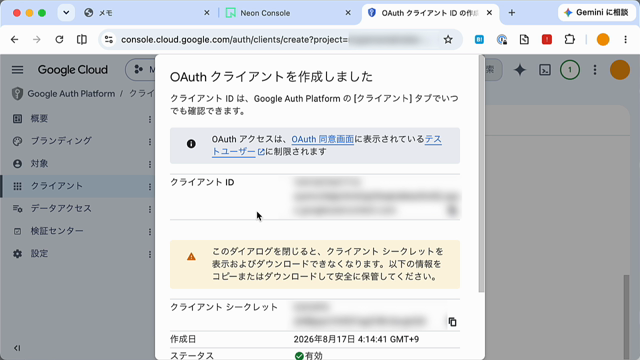Open the Google Cloud hamburger navigation menu
This screenshot has height=360, width=640.
tap(17, 70)
